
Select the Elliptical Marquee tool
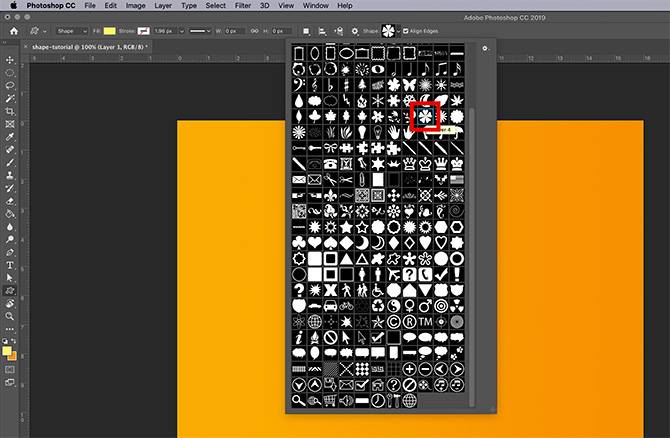pos(9,73)
